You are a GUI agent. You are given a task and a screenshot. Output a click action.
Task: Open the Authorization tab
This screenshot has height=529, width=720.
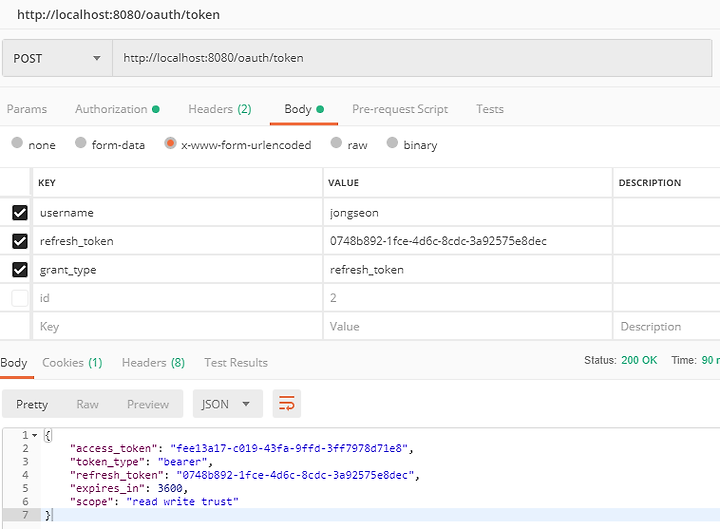pyautogui.click(x=117, y=109)
